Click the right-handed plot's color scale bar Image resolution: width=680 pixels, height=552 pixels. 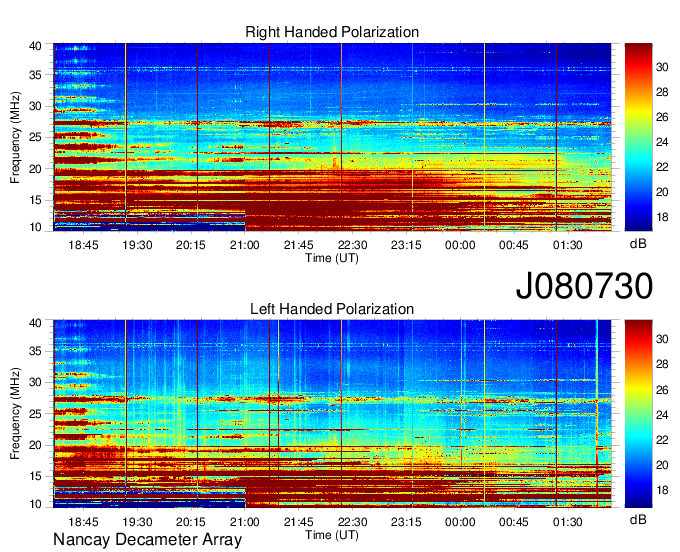coord(638,137)
